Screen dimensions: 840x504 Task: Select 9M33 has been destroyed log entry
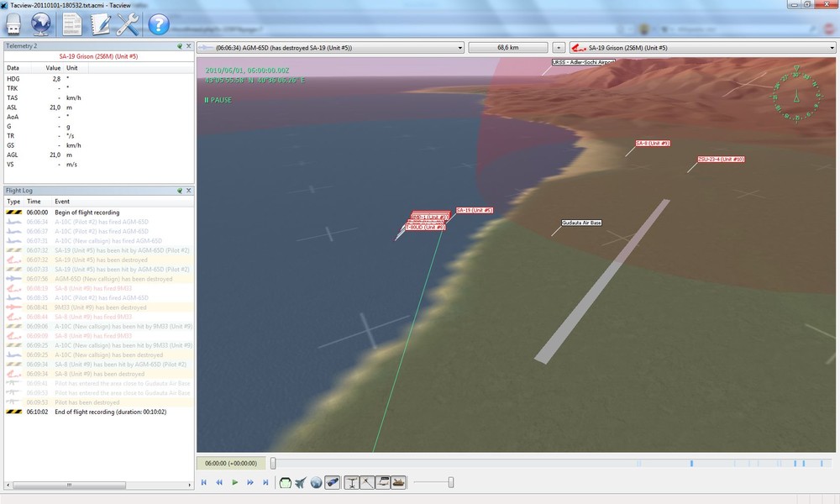click(99, 307)
